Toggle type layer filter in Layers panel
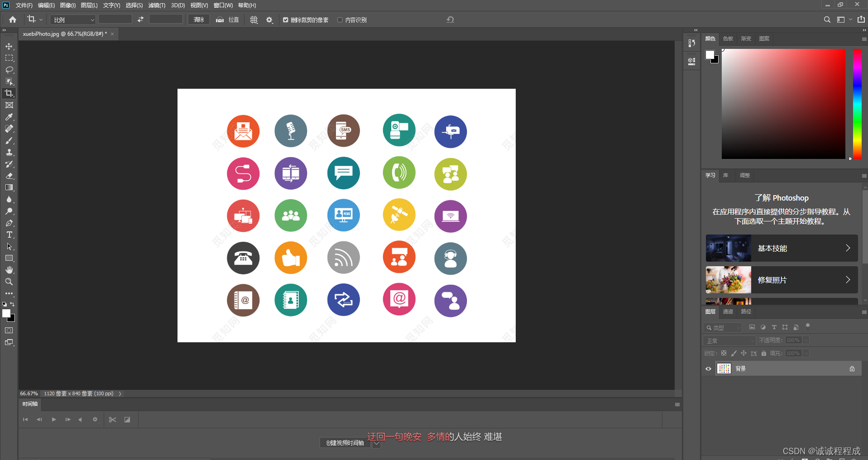The image size is (868, 460). tap(774, 327)
